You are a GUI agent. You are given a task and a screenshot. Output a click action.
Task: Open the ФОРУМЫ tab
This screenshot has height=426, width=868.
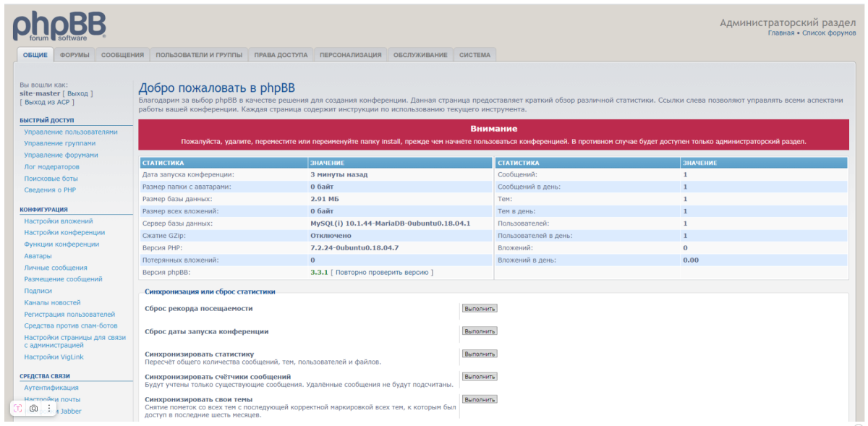tap(75, 55)
